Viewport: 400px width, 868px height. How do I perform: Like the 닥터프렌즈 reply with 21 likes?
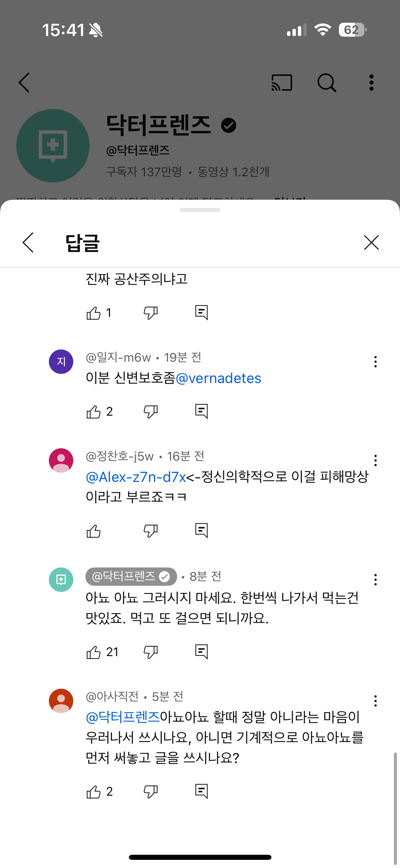pyautogui.click(x=94, y=652)
